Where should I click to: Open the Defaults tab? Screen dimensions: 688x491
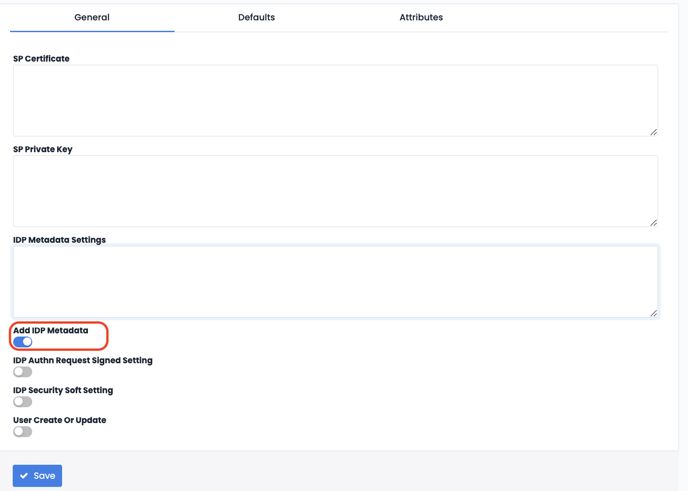point(256,17)
